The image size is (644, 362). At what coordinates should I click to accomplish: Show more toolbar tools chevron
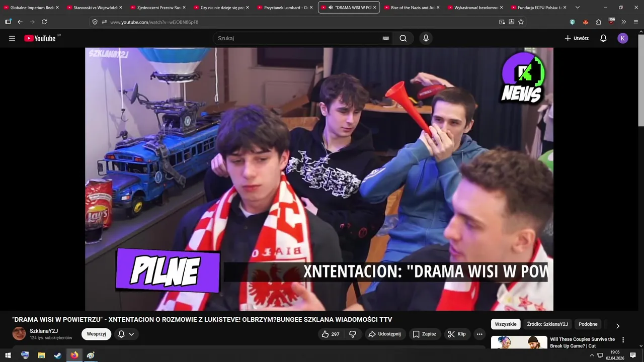(x=624, y=22)
